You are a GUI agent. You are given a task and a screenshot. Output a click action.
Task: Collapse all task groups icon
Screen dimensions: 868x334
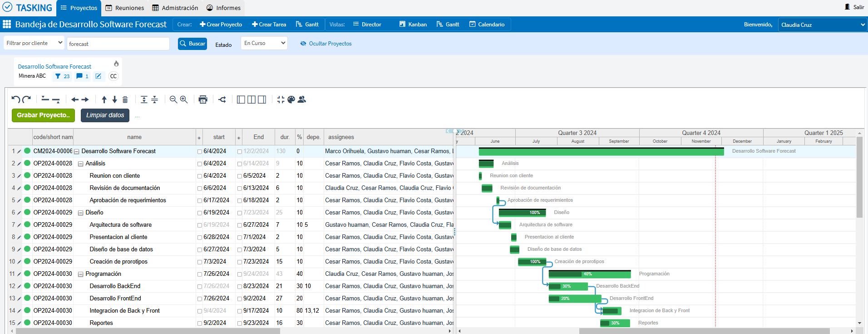click(154, 100)
